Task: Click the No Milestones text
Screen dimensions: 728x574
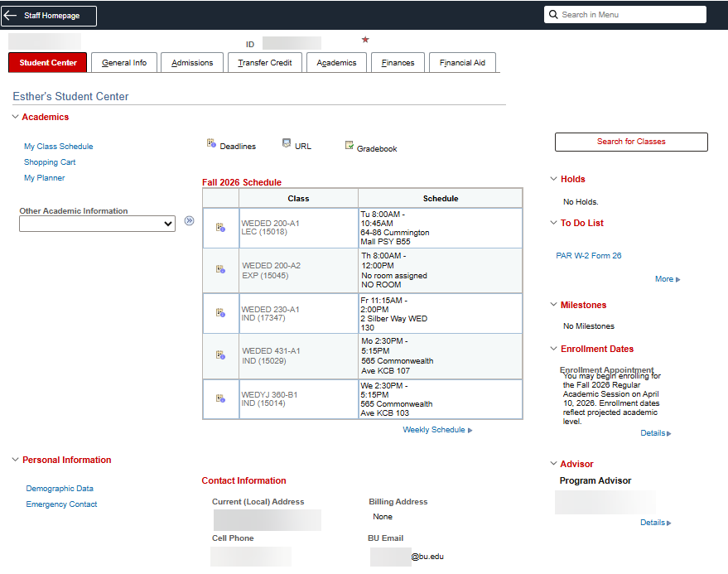Action: (589, 326)
